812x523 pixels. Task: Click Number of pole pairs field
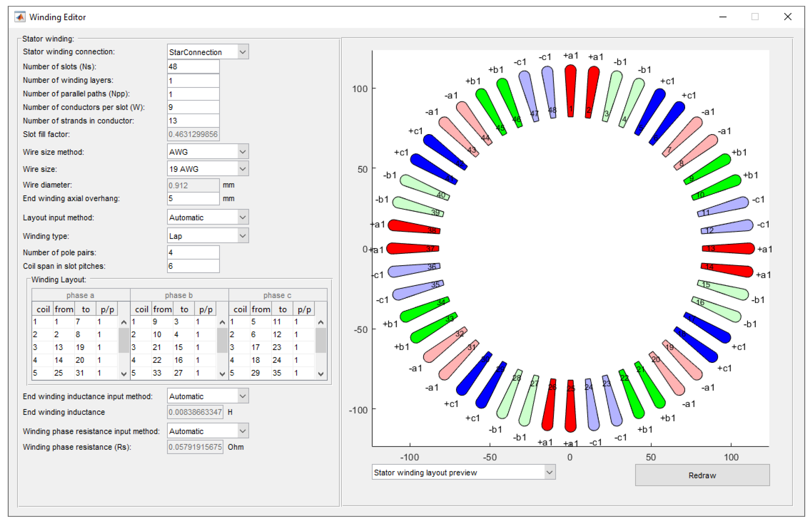tap(193, 252)
